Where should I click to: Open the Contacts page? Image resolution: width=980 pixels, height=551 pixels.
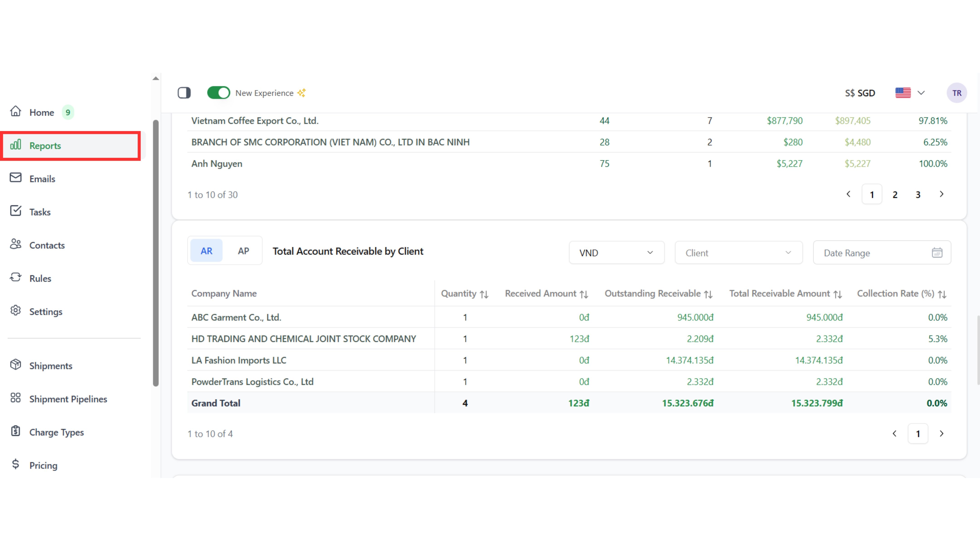tap(47, 245)
